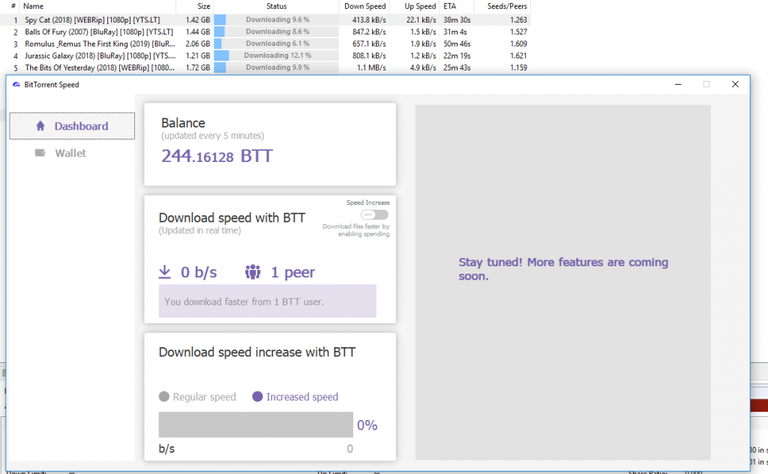
Task: Click the download arrow icon beside 0 b/s
Action: tap(165, 272)
